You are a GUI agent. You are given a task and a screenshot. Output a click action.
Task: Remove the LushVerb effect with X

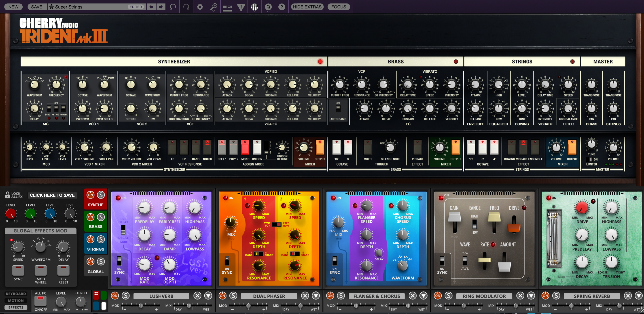pyautogui.click(x=197, y=296)
